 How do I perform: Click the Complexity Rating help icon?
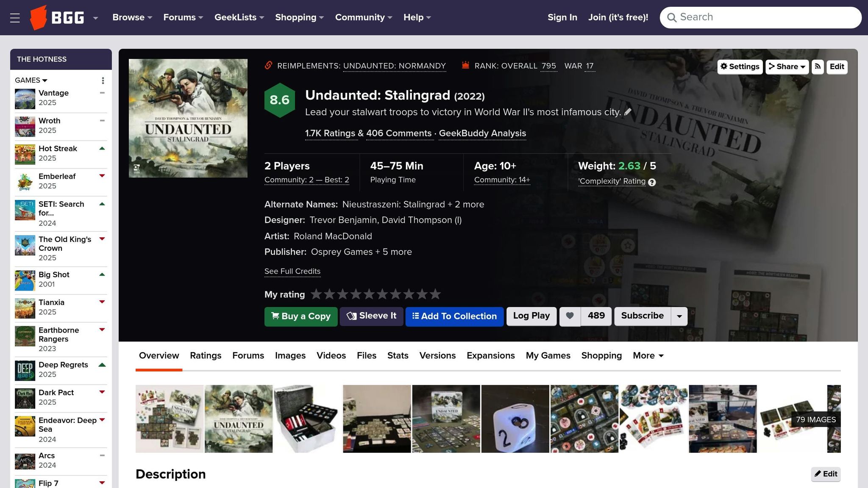coord(652,182)
